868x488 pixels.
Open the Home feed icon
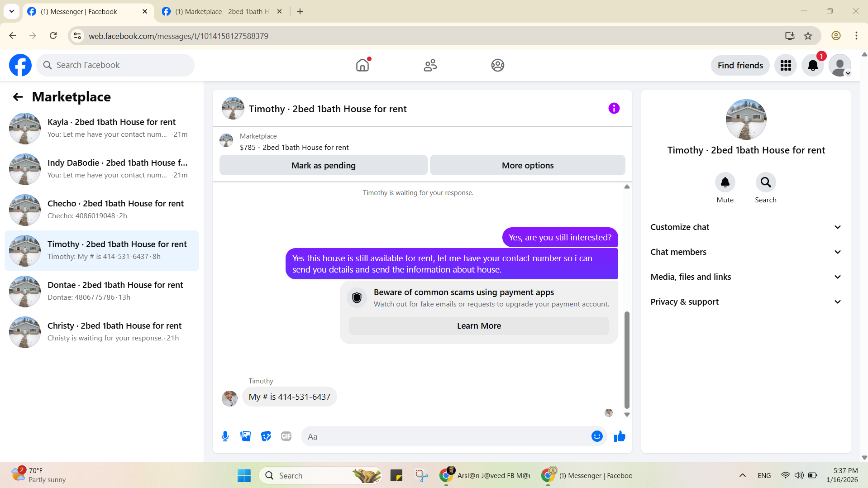click(362, 65)
